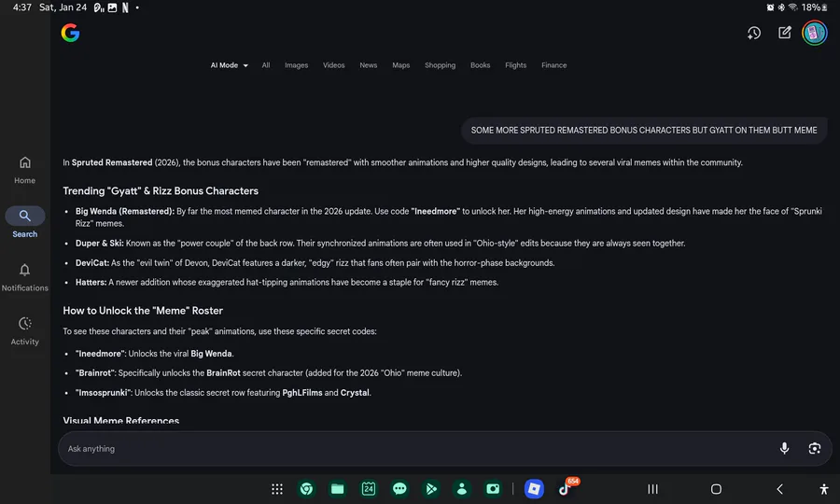The width and height of the screenshot is (840, 504).
Task: Open Contacts app in taskbar
Action: [462, 489]
